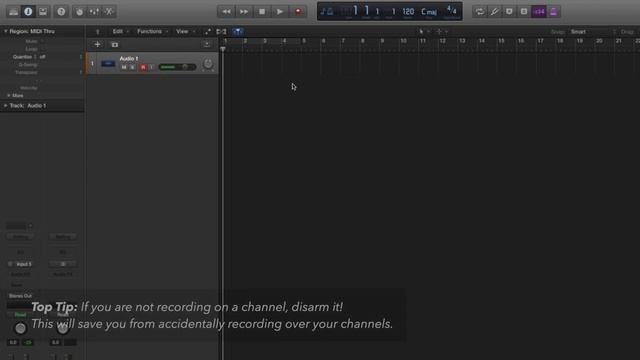Open Quick Help
640x360 pixels.
61,11
